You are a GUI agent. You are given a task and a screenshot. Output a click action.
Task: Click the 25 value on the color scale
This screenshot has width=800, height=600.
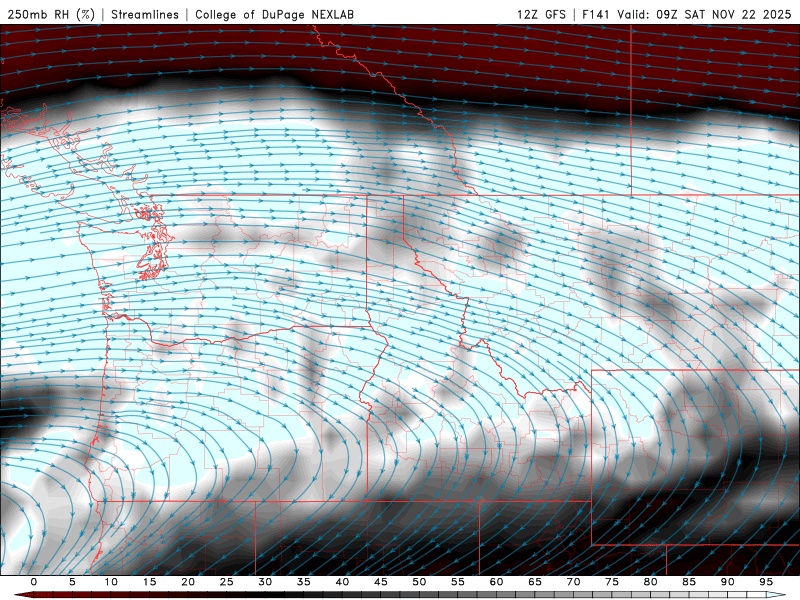click(x=227, y=582)
